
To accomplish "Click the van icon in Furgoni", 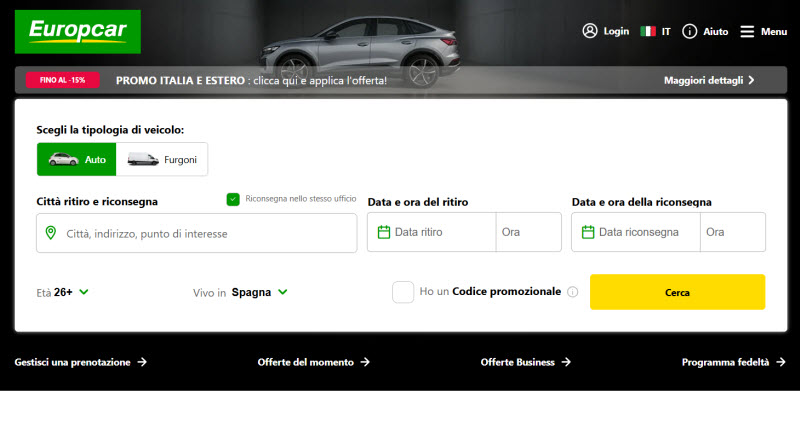I will (142, 159).
